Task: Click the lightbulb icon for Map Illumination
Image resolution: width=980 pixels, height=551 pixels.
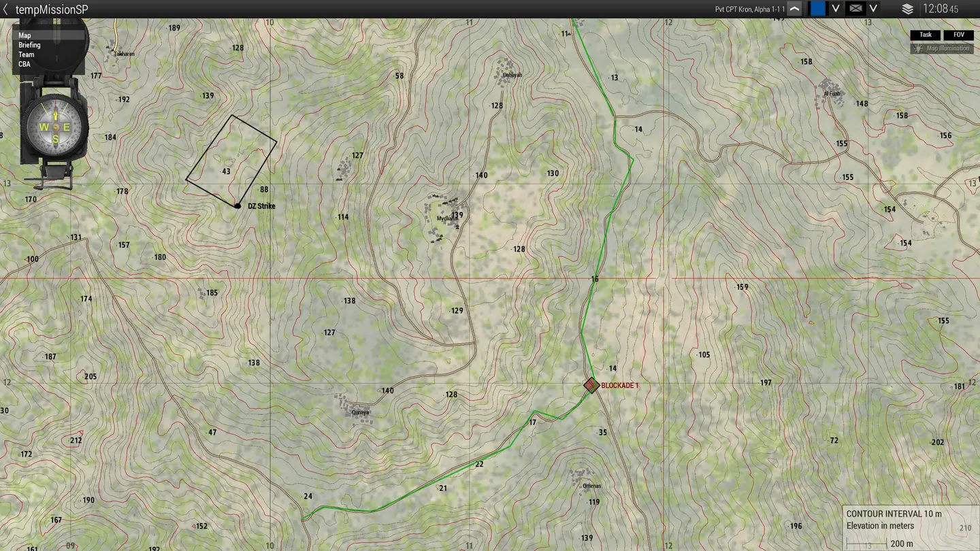Action: [918, 48]
